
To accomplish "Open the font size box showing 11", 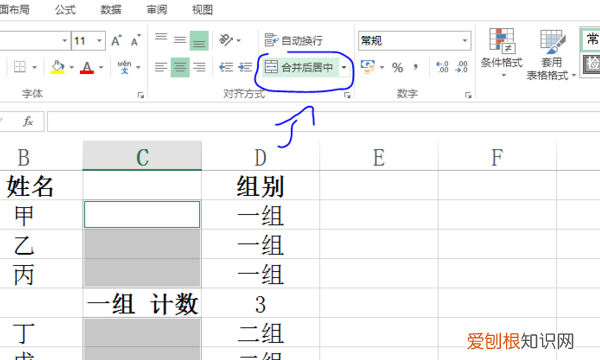I will (x=88, y=41).
